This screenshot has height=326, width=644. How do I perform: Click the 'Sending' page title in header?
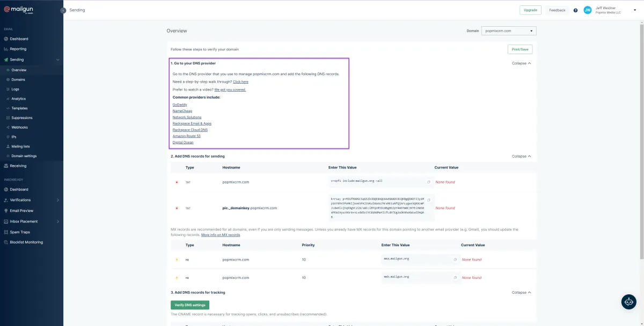point(77,10)
